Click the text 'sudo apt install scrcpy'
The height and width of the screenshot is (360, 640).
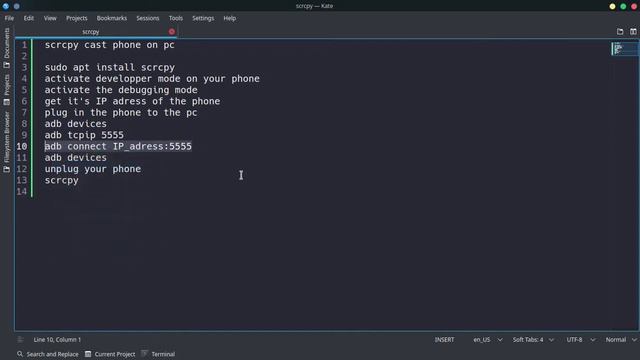coord(110,67)
